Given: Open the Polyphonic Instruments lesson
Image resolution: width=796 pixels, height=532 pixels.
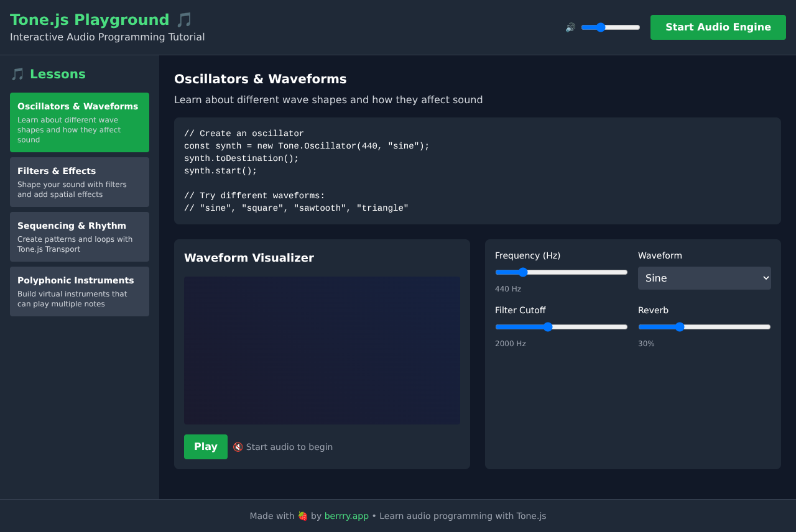Looking at the screenshot, I should (80, 291).
